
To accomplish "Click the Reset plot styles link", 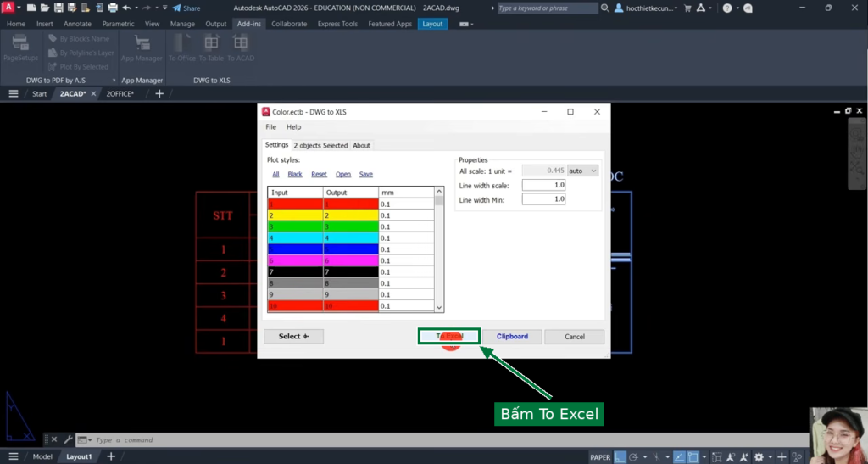I will pos(319,174).
